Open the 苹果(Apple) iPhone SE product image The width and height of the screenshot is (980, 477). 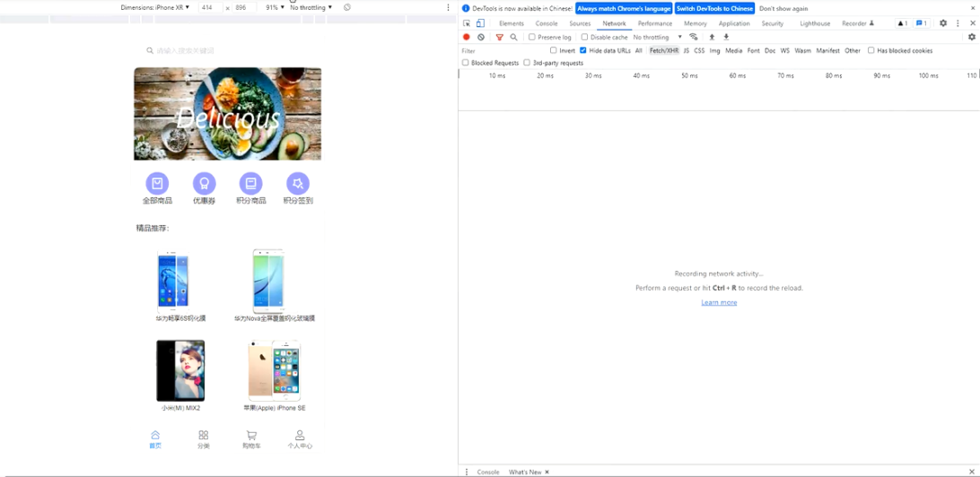275,370
